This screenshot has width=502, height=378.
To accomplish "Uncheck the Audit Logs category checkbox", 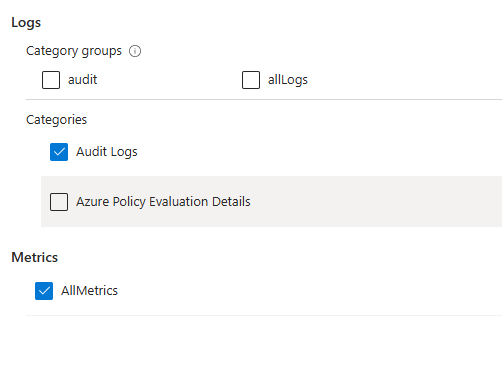I will (59, 152).
